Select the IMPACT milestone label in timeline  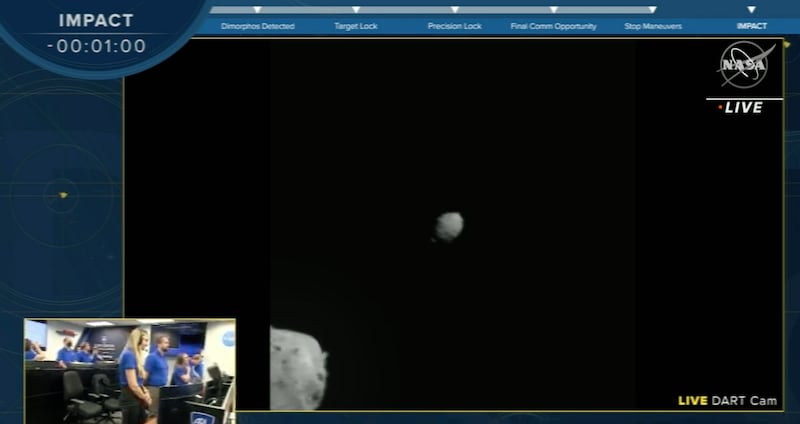point(752,26)
